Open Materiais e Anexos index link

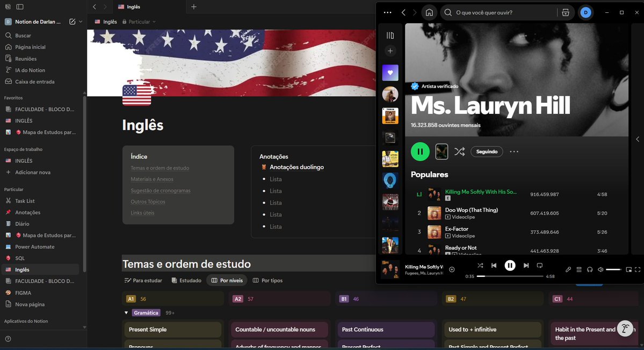(152, 180)
